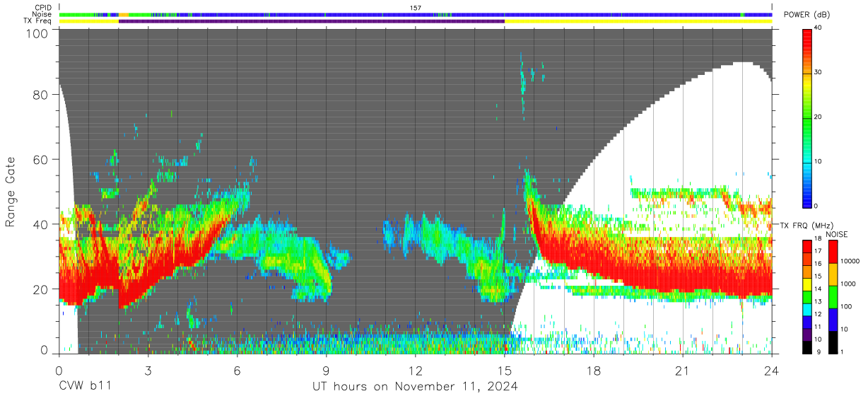868x401 pixels.
Task: Click the 11 label on the TX frequency legend
Action: click(x=818, y=327)
